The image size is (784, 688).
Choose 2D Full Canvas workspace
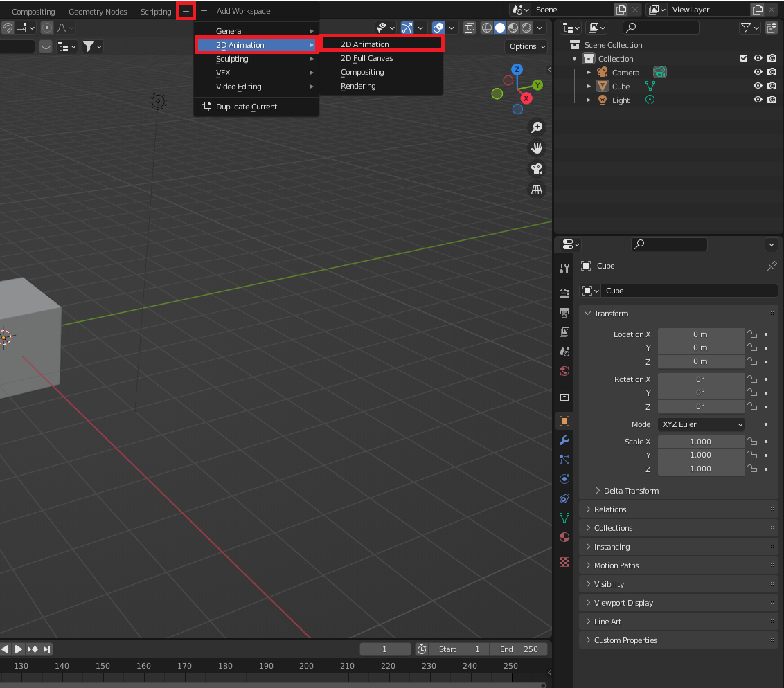pos(382,58)
